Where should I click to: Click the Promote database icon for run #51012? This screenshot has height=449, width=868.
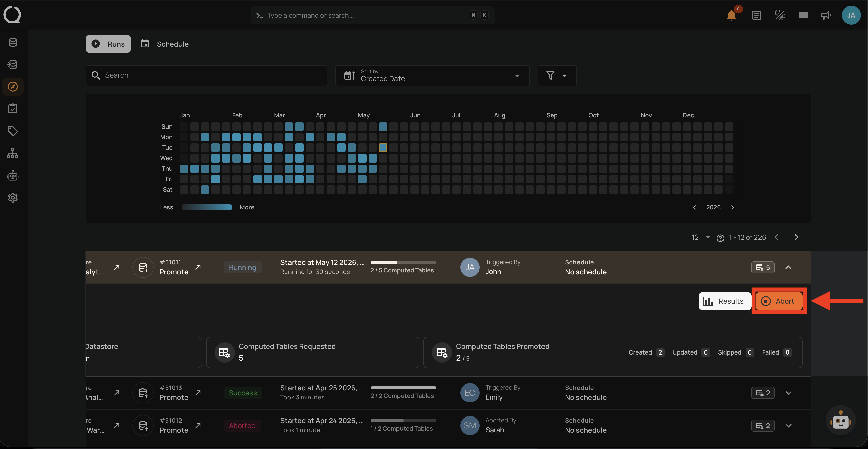143,426
